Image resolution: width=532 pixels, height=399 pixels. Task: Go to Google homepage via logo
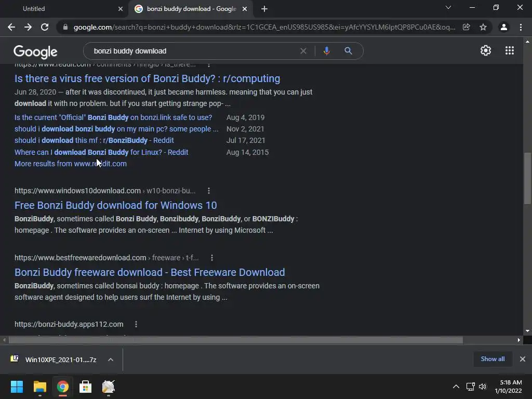(x=35, y=51)
